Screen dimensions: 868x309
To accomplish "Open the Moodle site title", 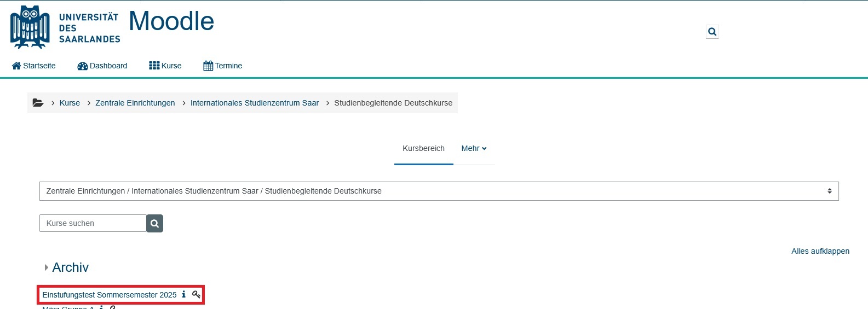I will pos(171,21).
